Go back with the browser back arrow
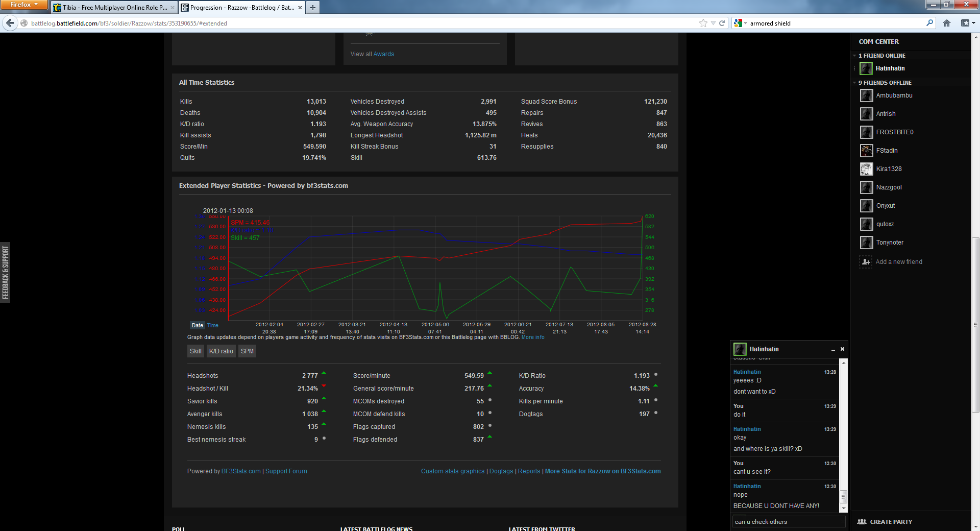Viewport: 980px width, 531px height. [x=10, y=23]
